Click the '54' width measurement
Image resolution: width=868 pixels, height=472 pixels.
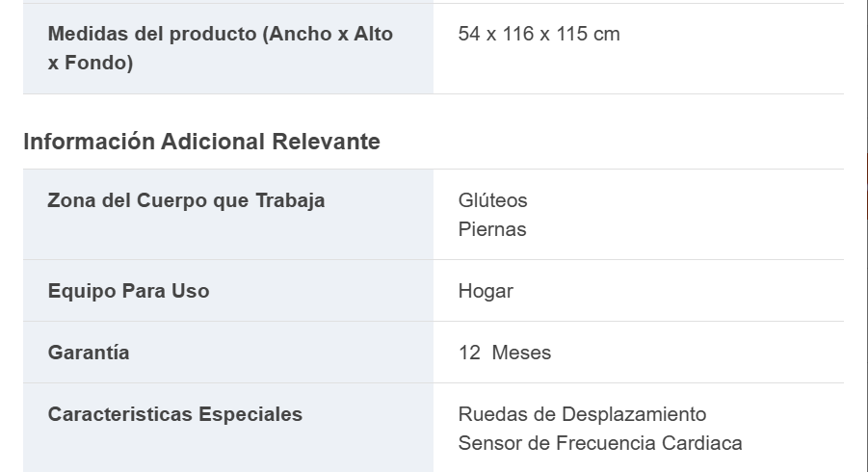[x=469, y=35]
